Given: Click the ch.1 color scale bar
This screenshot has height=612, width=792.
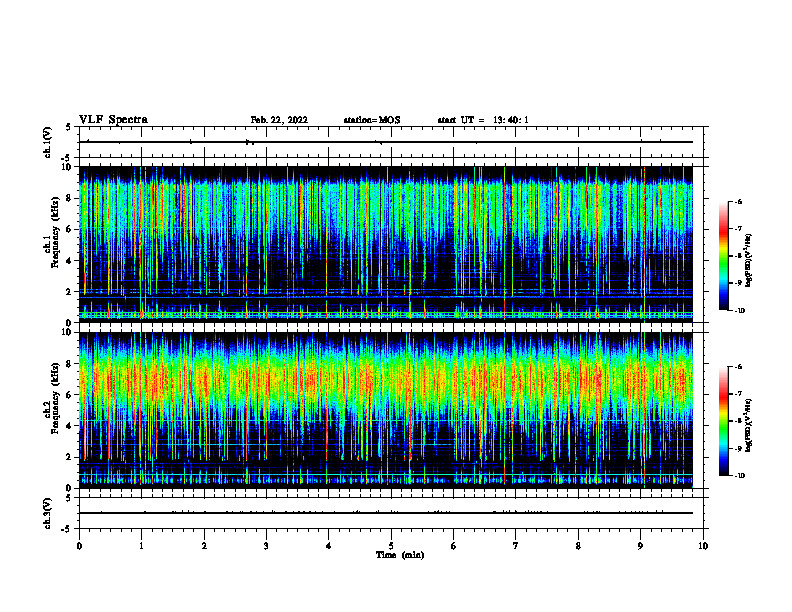Looking at the screenshot, I should [x=724, y=256].
